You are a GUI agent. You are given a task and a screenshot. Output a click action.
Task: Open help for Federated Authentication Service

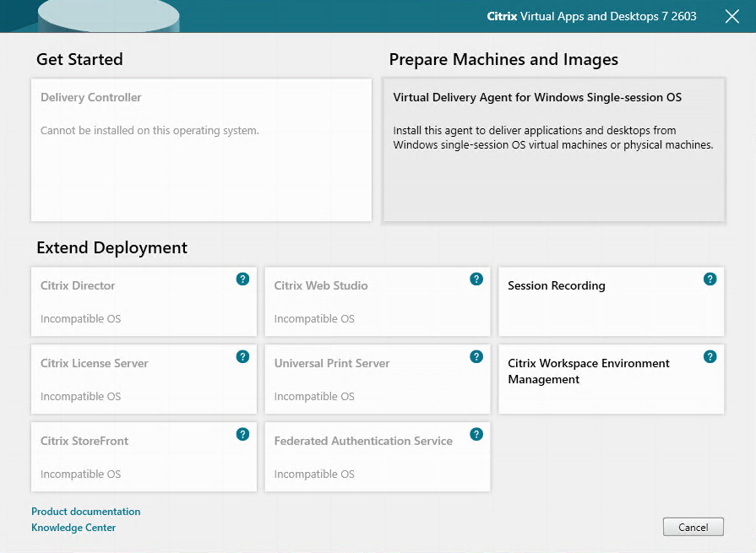[476, 434]
